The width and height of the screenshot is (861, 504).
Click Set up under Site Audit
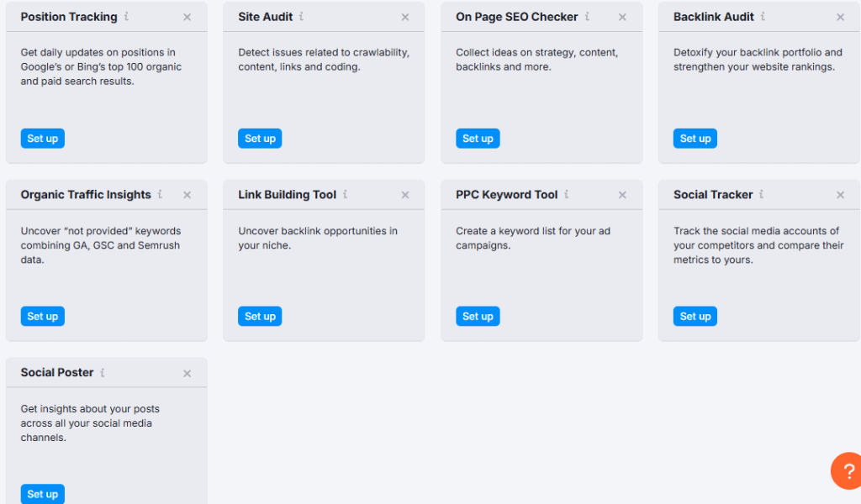(260, 139)
